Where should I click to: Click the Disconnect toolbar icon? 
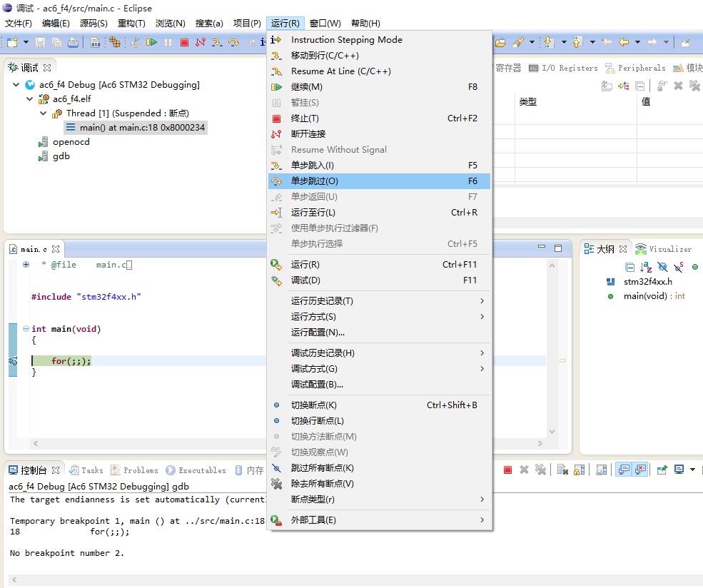pyautogui.click(x=201, y=42)
